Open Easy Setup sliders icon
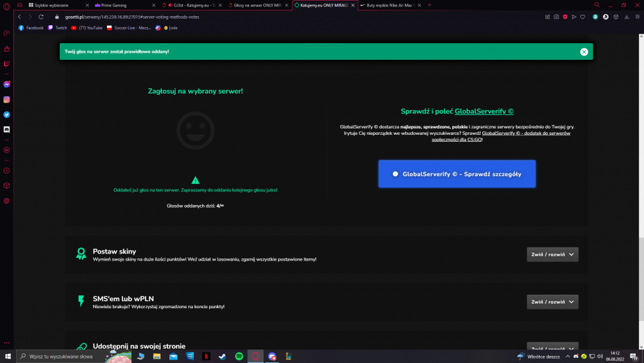The height and width of the screenshot is (363, 644). [x=638, y=17]
